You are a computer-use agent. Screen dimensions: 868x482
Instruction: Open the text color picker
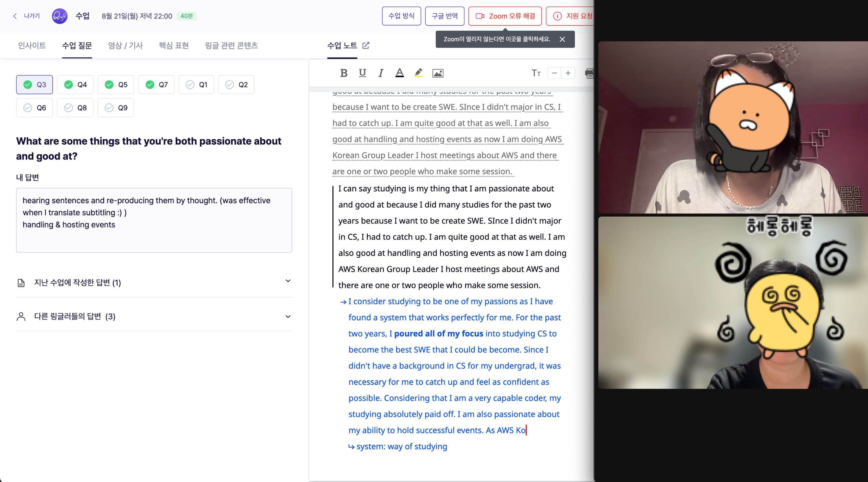[x=399, y=73]
